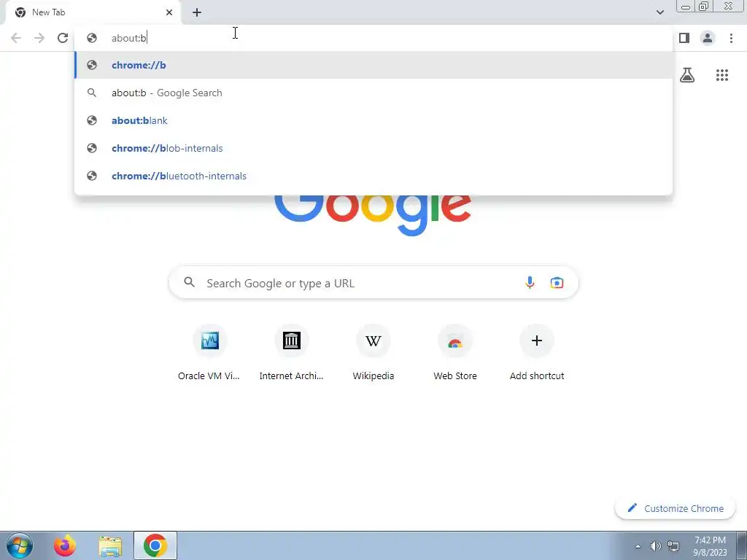747x560 pixels.
Task: Open the Google apps grid
Action: click(x=722, y=75)
